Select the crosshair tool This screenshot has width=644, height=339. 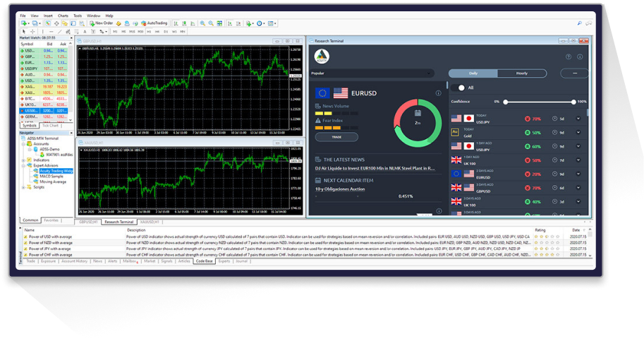click(x=32, y=31)
